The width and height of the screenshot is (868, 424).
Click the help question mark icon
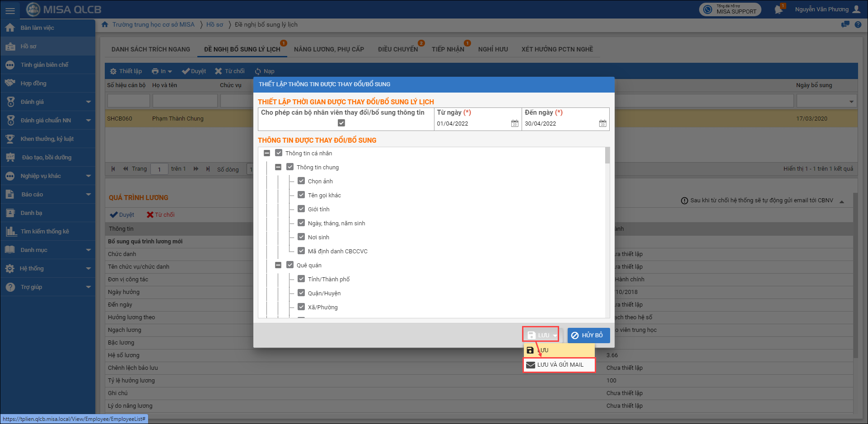[858, 25]
